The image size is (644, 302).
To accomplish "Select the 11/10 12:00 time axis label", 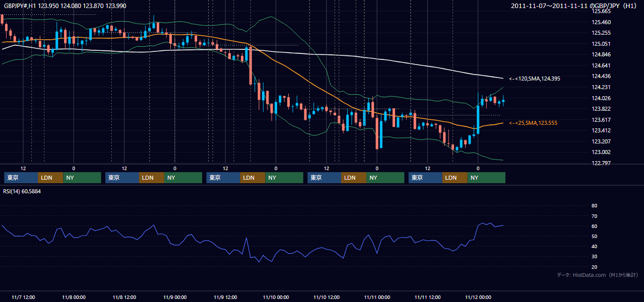I will coord(327,297).
